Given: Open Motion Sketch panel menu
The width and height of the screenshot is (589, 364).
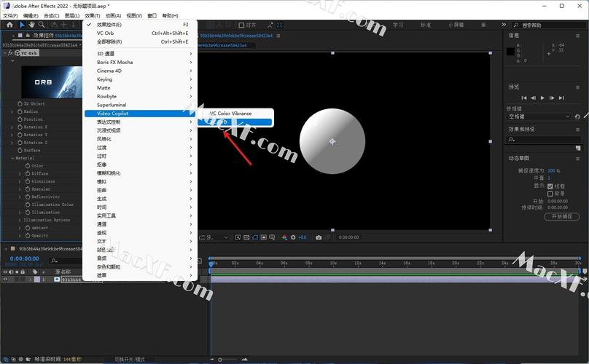Looking at the screenshot, I should point(578,159).
